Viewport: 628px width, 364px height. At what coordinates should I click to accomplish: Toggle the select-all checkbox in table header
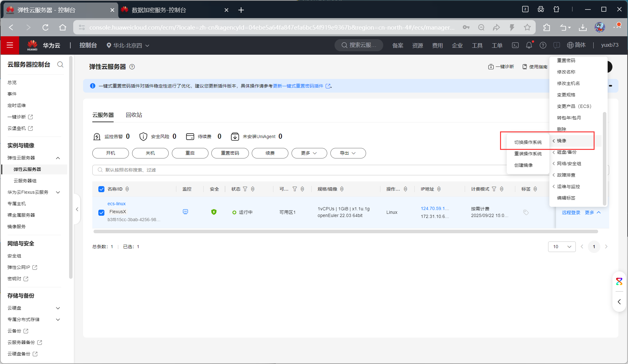pyautogui.click(x=102, y=189)
